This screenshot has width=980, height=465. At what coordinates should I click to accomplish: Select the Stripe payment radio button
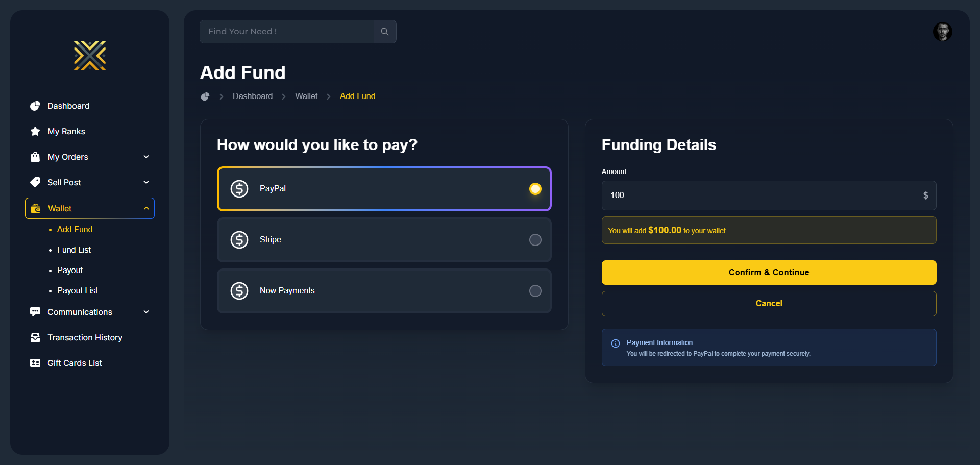click(535, 240)
